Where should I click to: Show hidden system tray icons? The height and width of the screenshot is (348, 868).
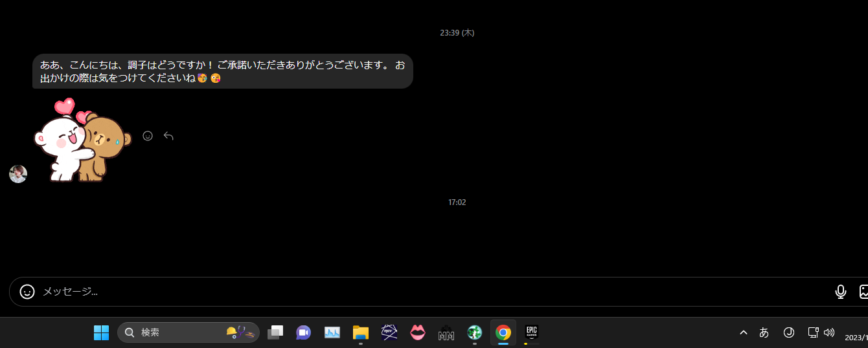point(744,332)
